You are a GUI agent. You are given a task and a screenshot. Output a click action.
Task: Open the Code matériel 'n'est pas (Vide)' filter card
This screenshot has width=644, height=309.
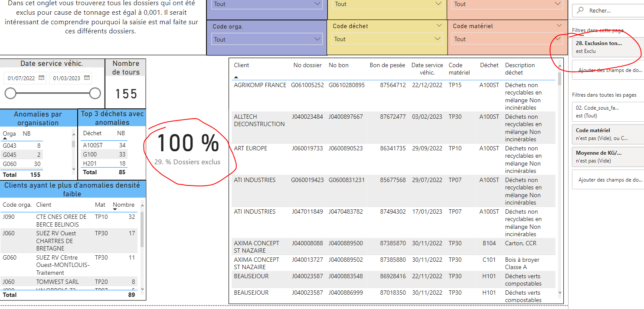click(608, 134)
